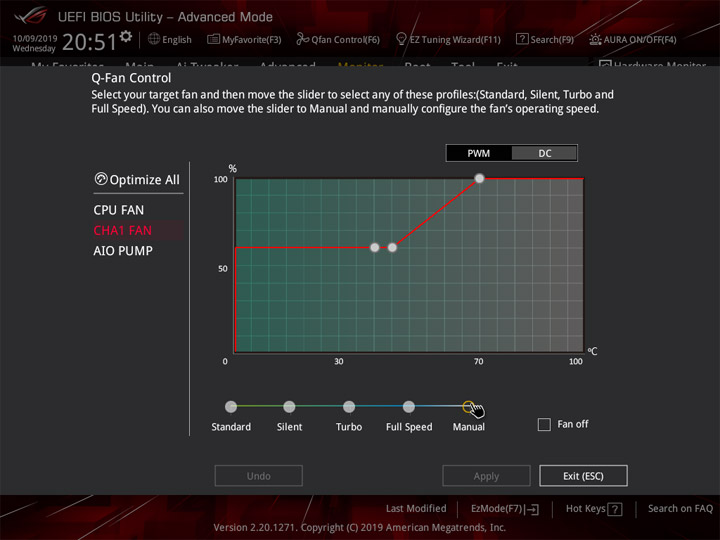Click the curve node at 100 percent
Image resolution: width=720 pixels, height=540 pixels.
click(x=479, y=178)
